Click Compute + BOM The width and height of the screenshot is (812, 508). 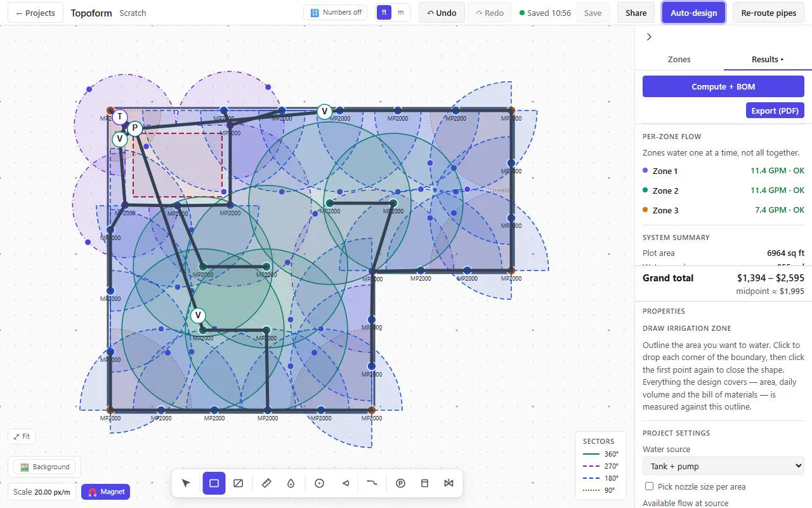point(723,86)
